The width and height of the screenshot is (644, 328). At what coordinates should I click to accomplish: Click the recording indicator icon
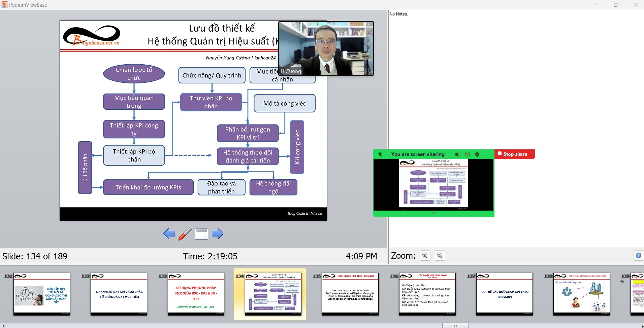point(468,154)
